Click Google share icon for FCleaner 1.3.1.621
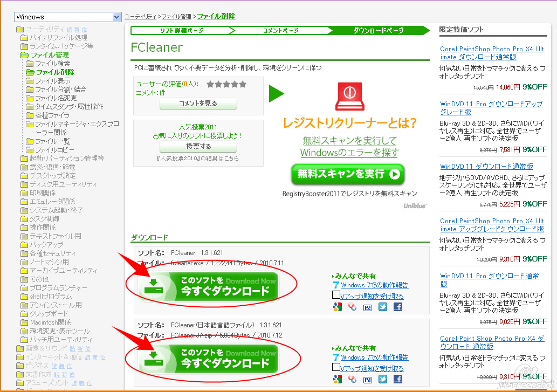Image resolution: width=557 pixels, height=392 pixels. coord(338,307)
